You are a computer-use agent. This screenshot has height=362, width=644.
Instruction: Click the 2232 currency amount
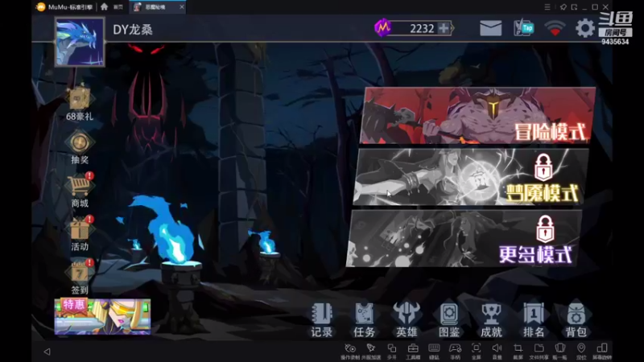(x=422, y=28)
